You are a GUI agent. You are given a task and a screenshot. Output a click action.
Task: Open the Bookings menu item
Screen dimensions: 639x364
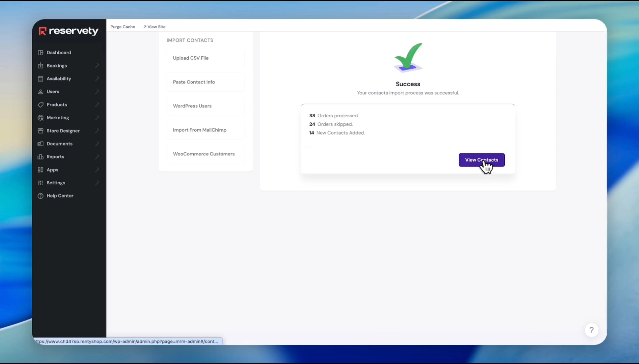57,66
